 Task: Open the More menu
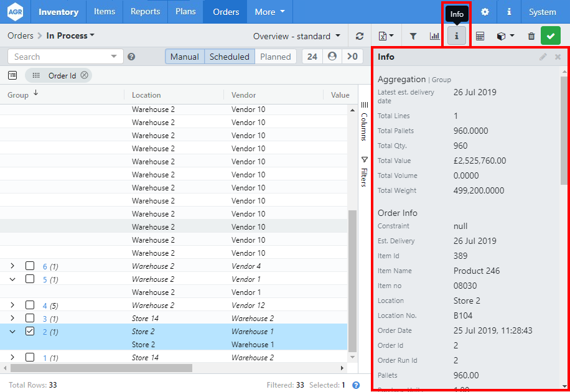coord(269,12)
